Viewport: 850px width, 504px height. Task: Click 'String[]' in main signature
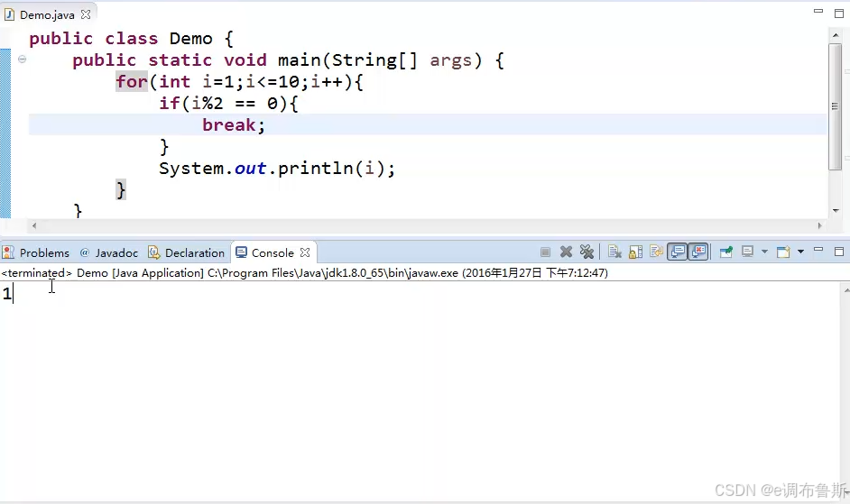[374, 60]
